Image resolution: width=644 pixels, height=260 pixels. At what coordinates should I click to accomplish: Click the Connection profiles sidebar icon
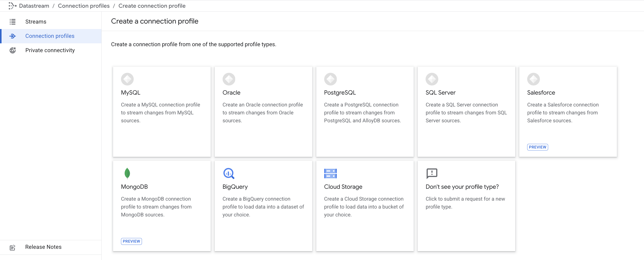click(x=13, y=36)
